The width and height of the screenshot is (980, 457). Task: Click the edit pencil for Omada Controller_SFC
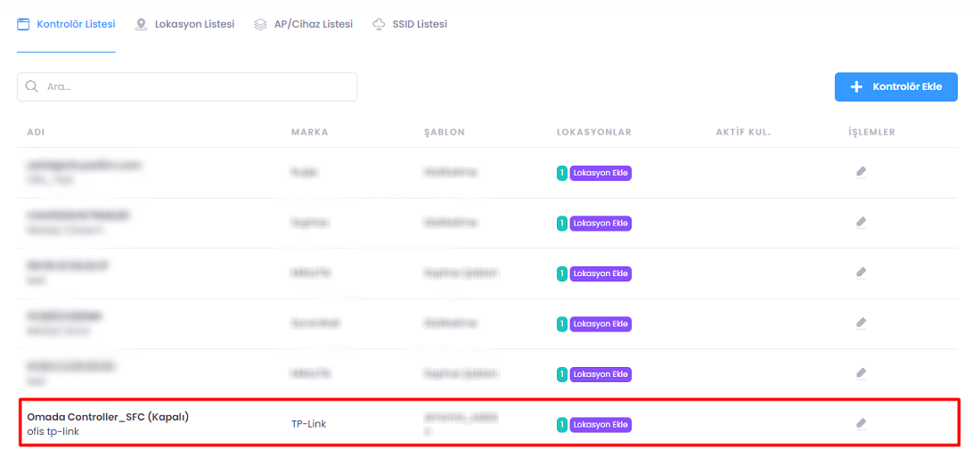861,424
